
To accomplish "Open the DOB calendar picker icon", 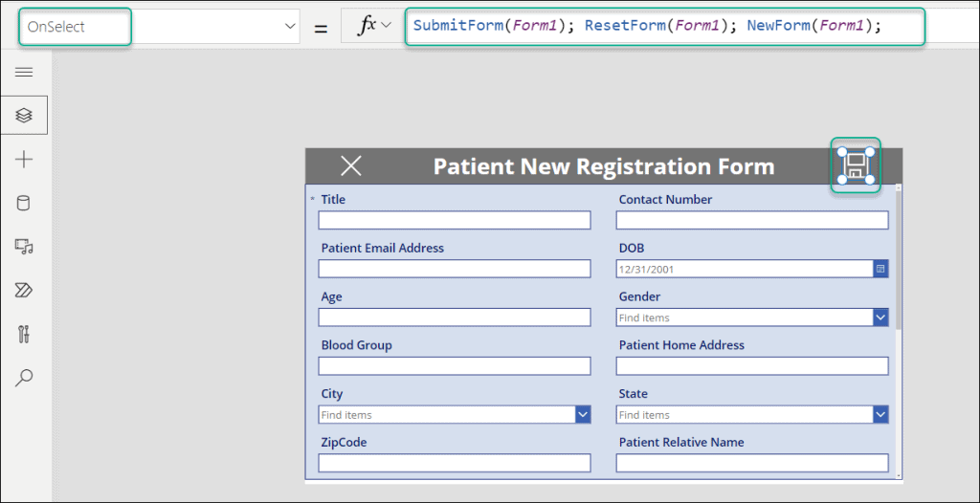I will tap(880, 269).
